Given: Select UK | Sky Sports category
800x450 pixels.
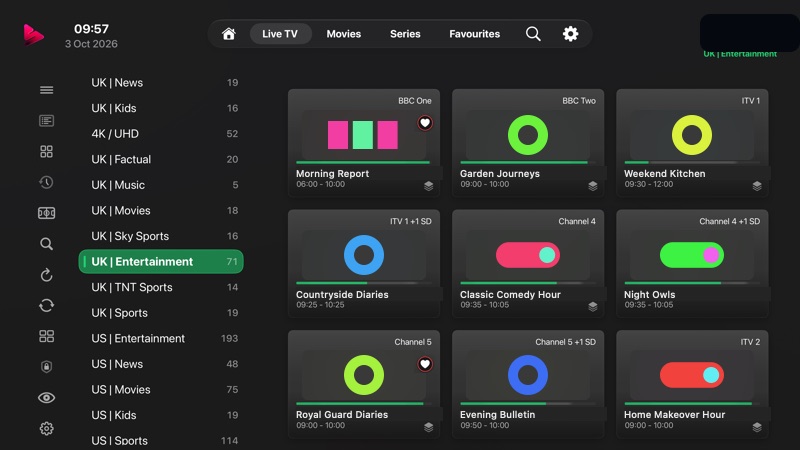Looking at the screenshot, I should coord(161,236).
